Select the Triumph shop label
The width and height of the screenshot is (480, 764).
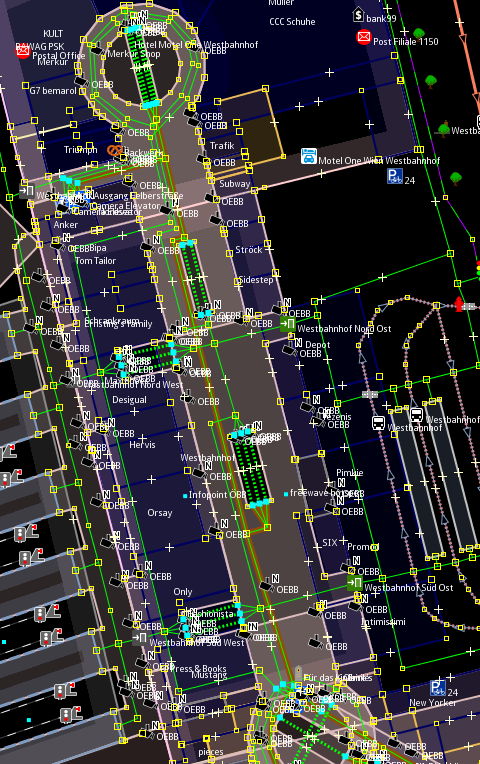click(80, 150)
